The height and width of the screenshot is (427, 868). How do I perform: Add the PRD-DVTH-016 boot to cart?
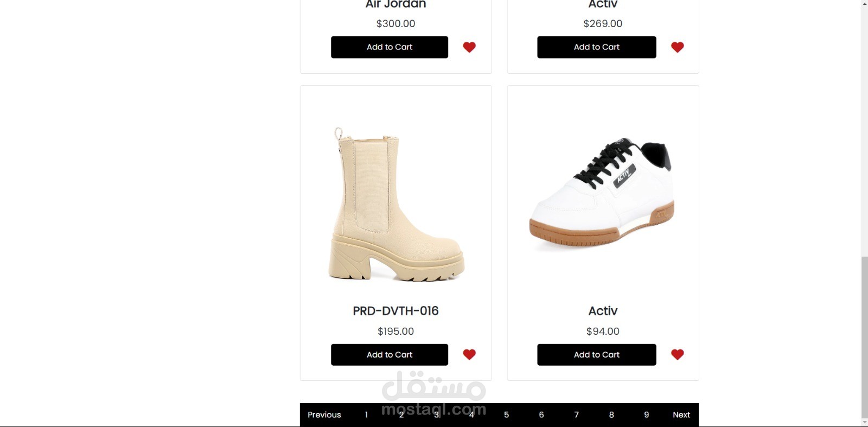(x=390, y=355)
